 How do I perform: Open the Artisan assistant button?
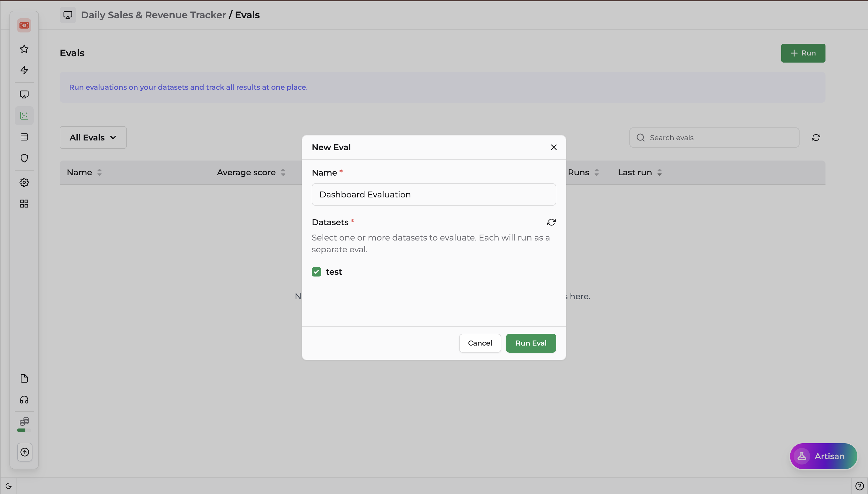(823, 456)
